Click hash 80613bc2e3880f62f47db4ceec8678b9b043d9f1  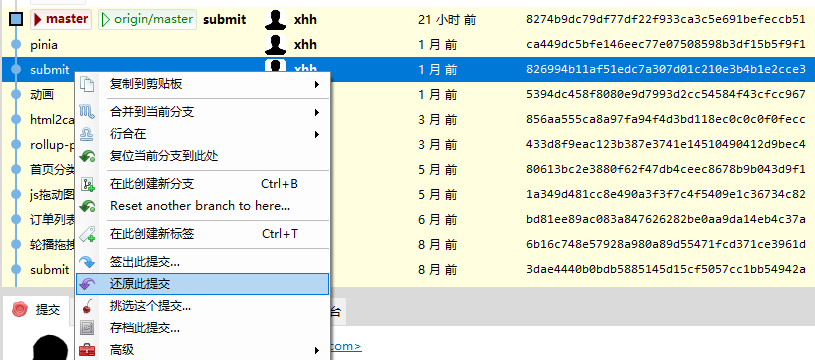click(666, 169)
